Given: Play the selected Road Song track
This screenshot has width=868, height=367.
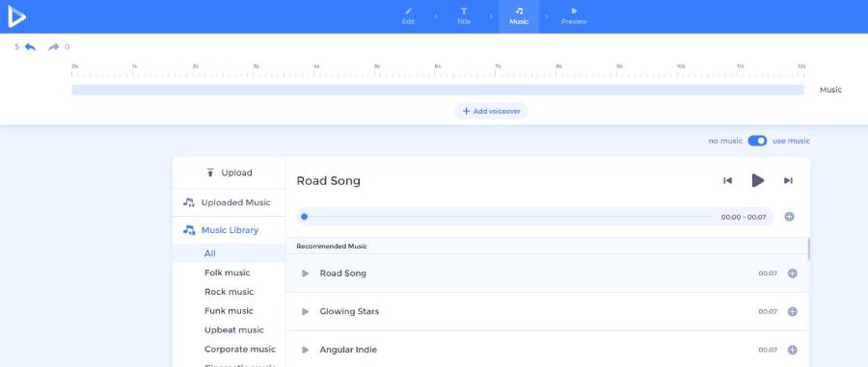Looking at the screenshot, I should (x=758, y=180).
